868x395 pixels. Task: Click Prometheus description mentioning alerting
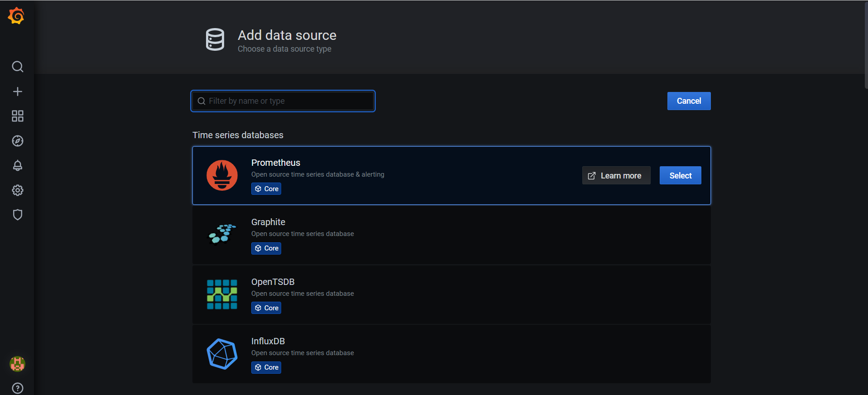(318, 174)
